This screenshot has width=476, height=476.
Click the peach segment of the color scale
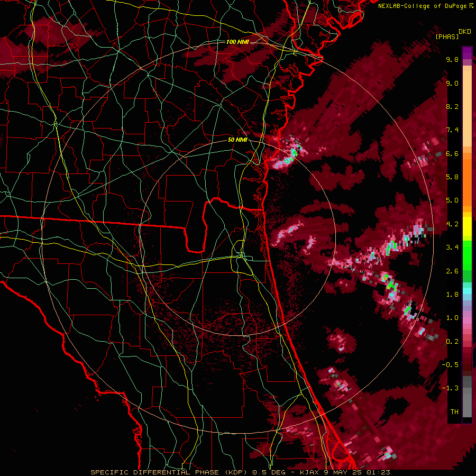pos(467,106)
